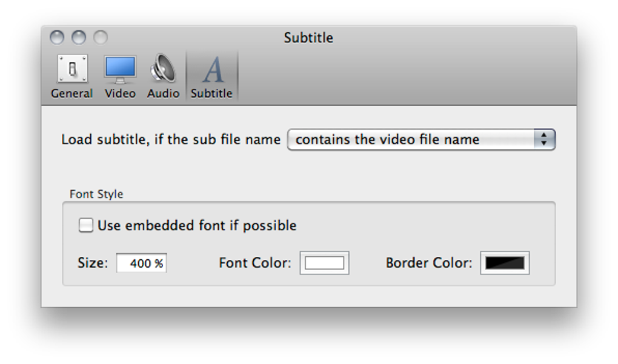Close the Subtitle preferences window

tap(57, 38)
